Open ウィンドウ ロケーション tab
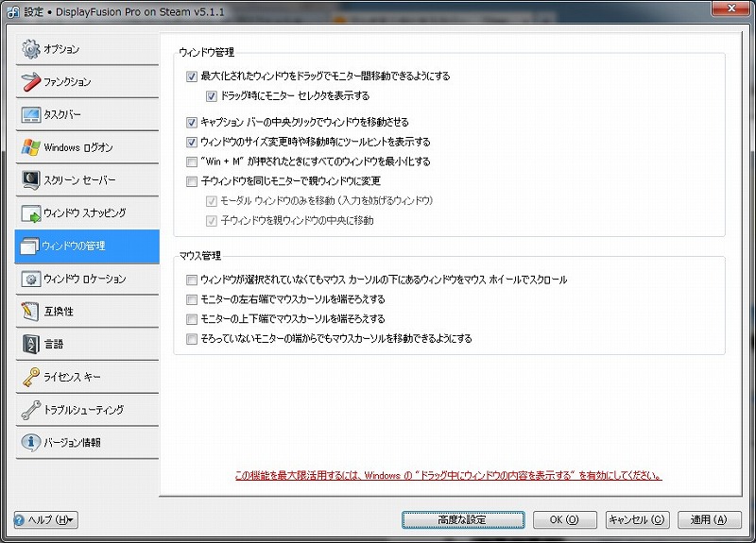Viewport: 756px width, 543px height. tap(87, 279)
